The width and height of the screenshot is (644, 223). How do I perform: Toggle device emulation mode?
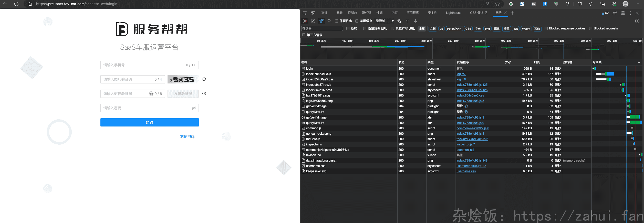coord(313,13)
